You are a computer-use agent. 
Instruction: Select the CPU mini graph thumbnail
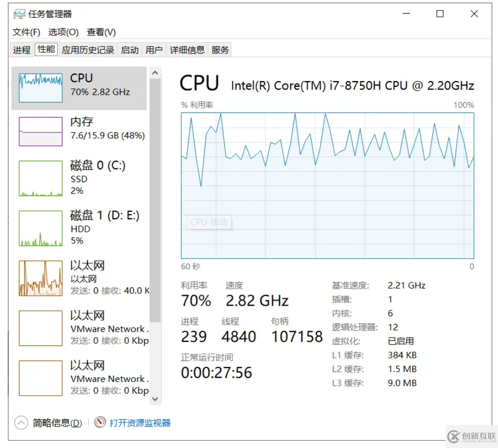(40, 87)
